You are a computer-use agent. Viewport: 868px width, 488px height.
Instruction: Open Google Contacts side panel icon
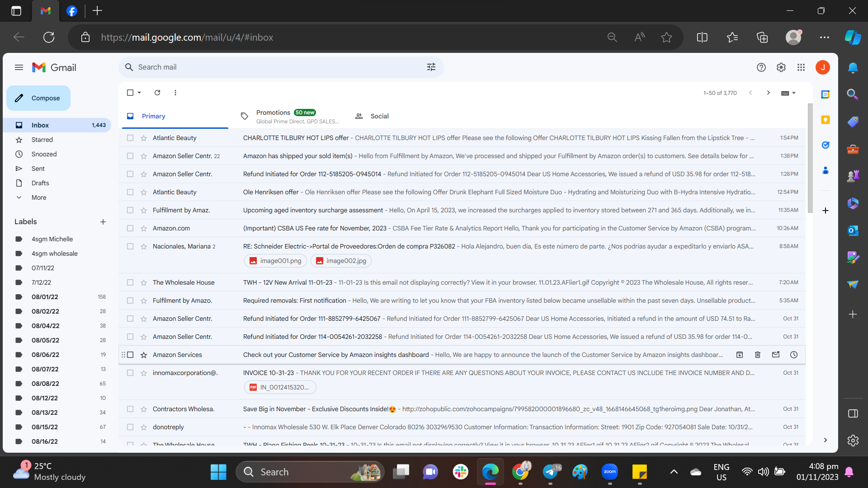826,170
